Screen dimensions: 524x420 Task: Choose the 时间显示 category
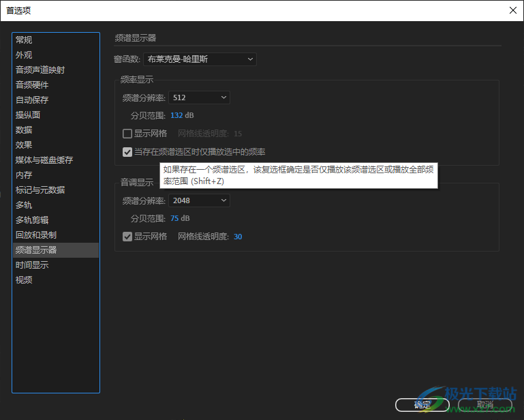pos(32,265)
